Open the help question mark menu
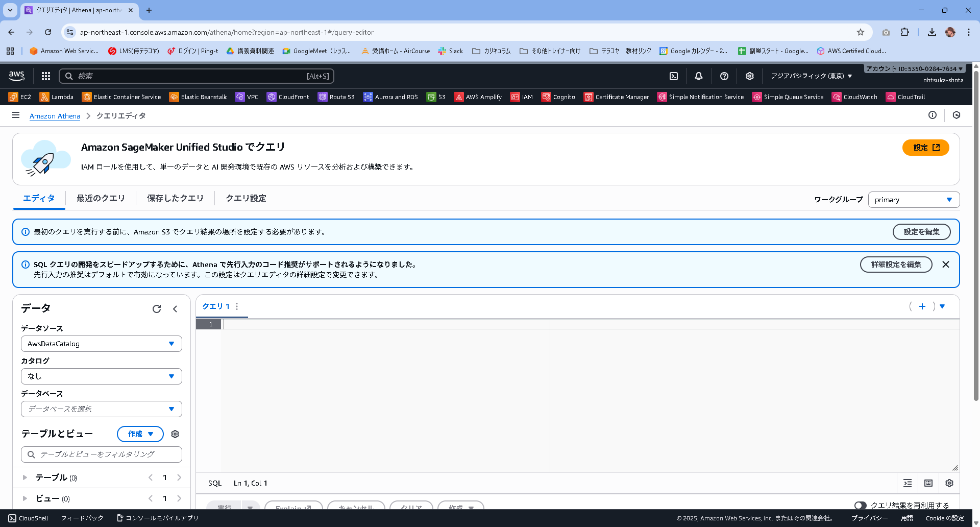980x527 pixels. coord(724,76)
